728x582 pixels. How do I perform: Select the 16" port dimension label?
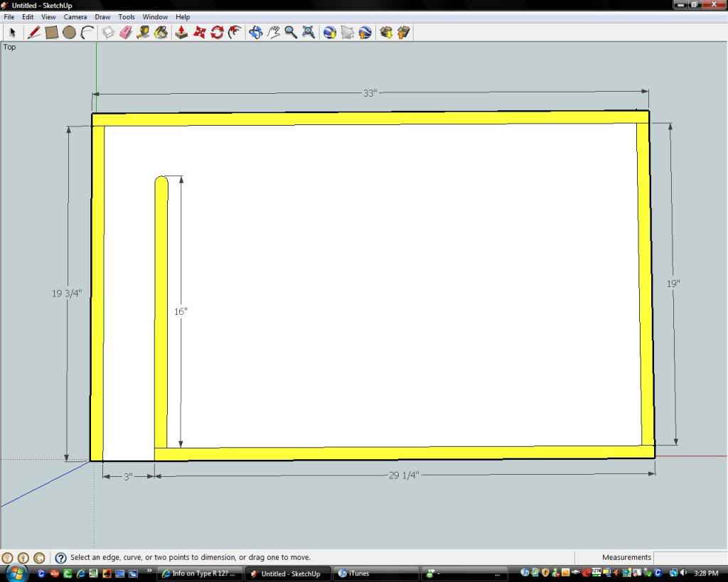(181, 311)
